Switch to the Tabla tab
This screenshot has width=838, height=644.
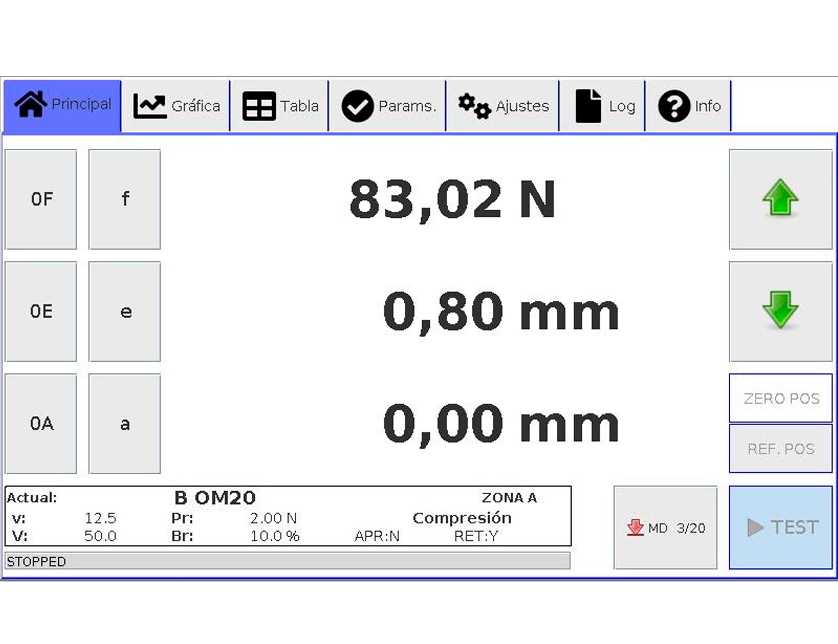tap(279, 106)
